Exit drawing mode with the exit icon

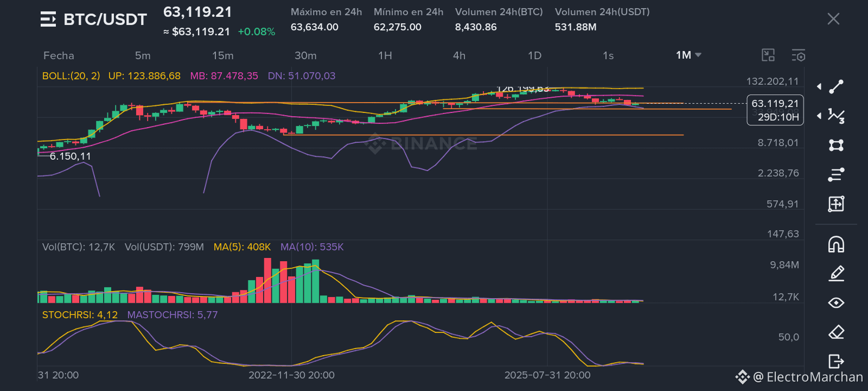(x=836, y=361)
